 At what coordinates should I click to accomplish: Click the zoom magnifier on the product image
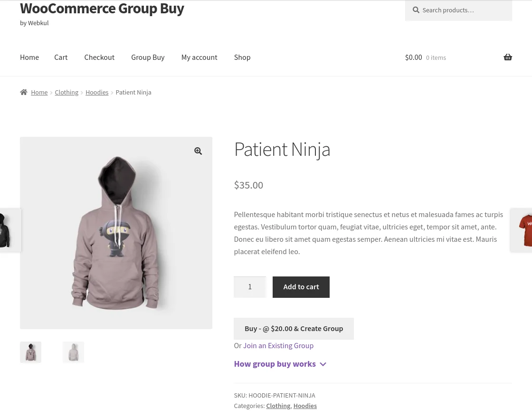point(198,151)
